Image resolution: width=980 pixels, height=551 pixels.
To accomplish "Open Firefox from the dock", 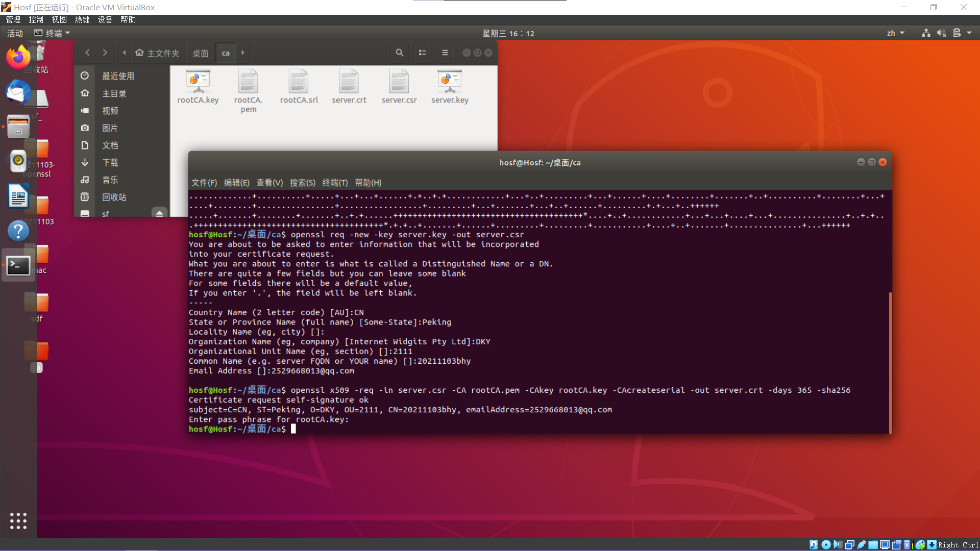I will tap(18, 57).
